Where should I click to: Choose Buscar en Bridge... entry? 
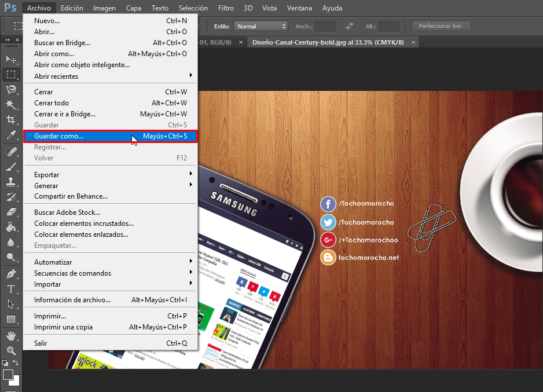(x=110, y=43)
